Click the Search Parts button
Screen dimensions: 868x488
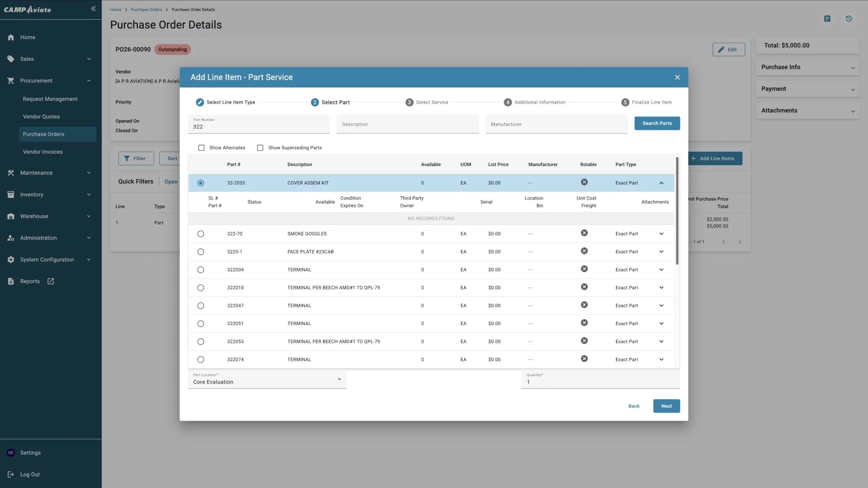657,123
